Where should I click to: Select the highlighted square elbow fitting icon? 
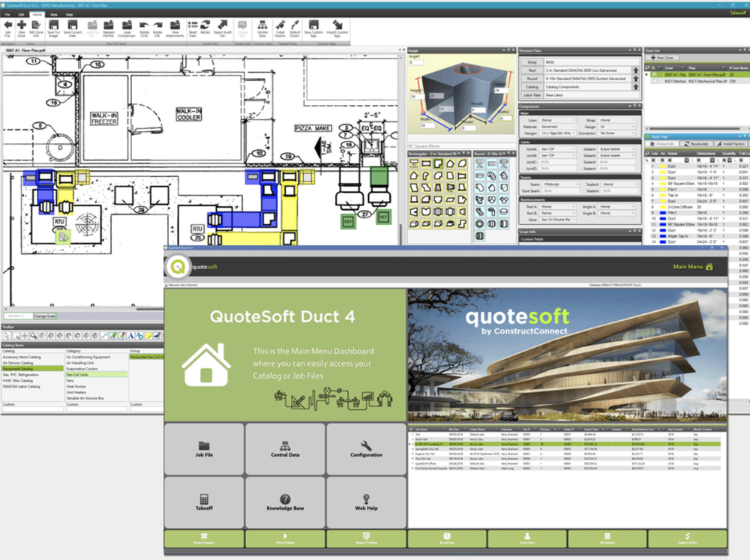pos(438,163)
